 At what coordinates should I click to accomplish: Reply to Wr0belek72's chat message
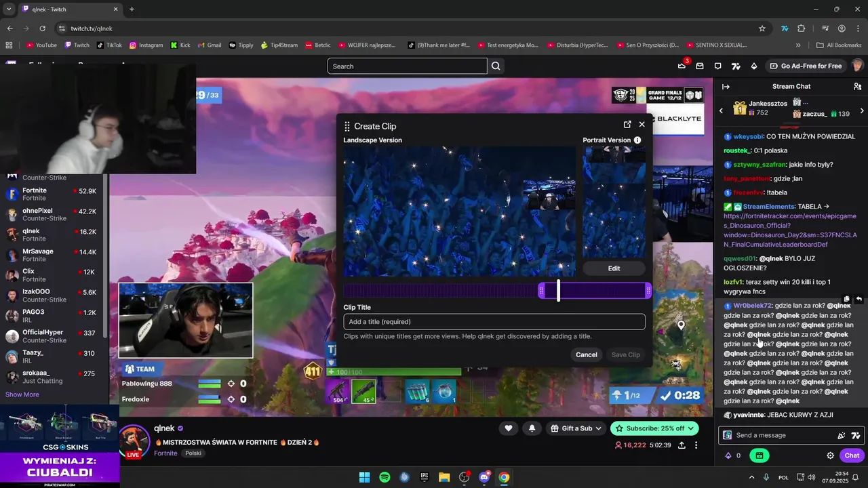click(x=859, y=299)
